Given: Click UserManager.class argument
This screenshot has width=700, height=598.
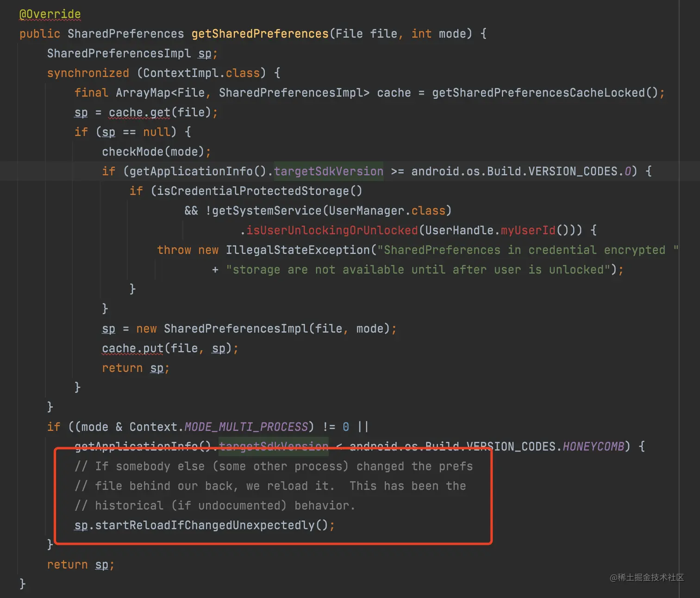Looking at the screenshot, I should [387, 211].
